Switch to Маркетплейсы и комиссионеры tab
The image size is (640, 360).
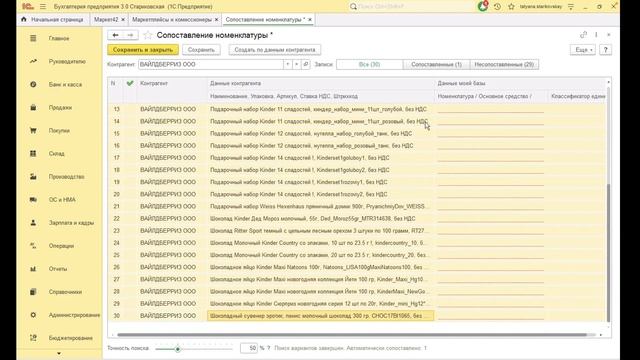pyautogui.click(x=172, y=19)
